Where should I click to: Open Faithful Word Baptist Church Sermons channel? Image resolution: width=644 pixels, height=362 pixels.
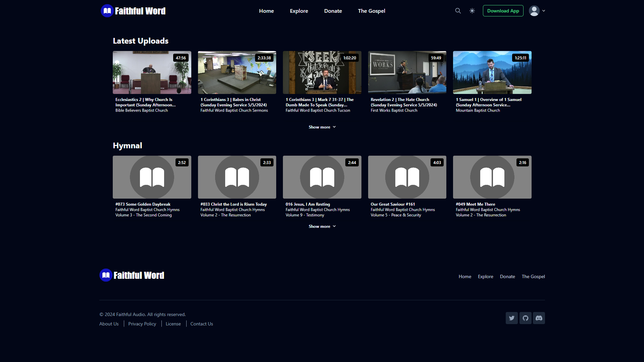[234, 110]
